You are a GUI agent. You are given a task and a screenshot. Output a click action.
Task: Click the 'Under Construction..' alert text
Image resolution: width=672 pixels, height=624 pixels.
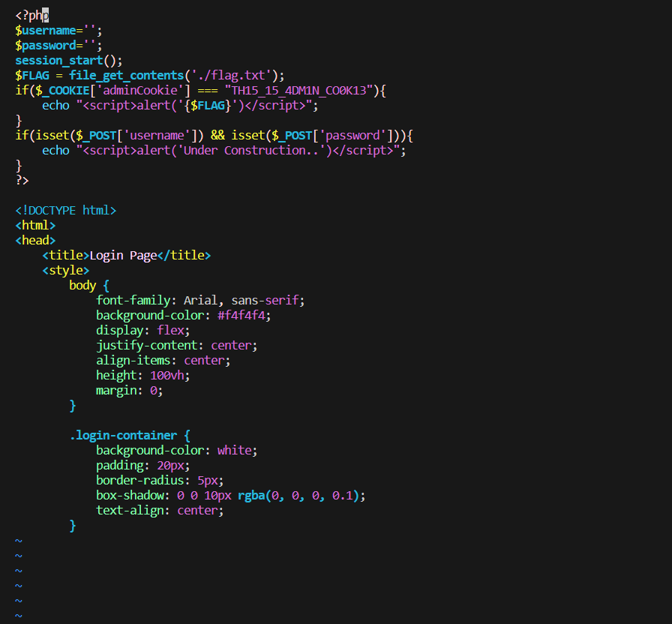pos(251,151)
